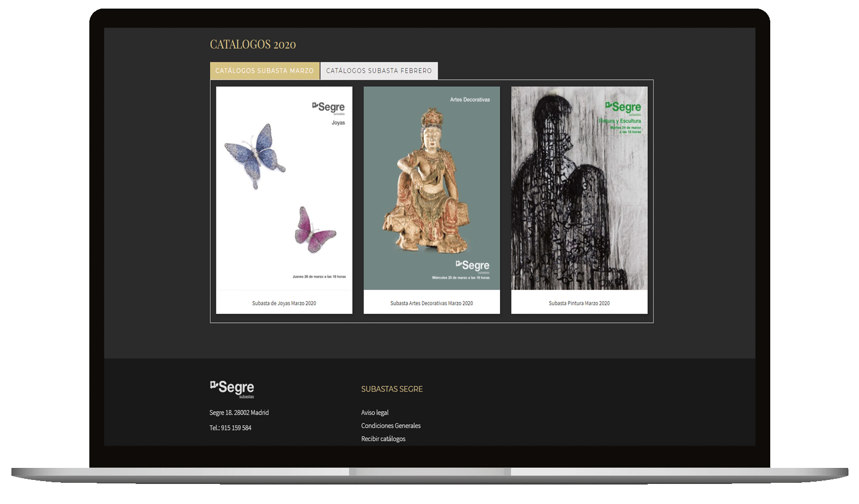Click the Subastas Segre footer heading
This screenshot has height=504, width=859.
[x=392, y=389]
